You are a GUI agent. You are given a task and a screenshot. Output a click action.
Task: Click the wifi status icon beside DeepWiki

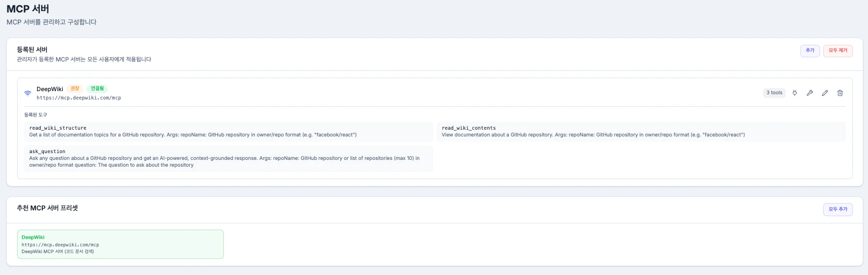pos(28,93)
